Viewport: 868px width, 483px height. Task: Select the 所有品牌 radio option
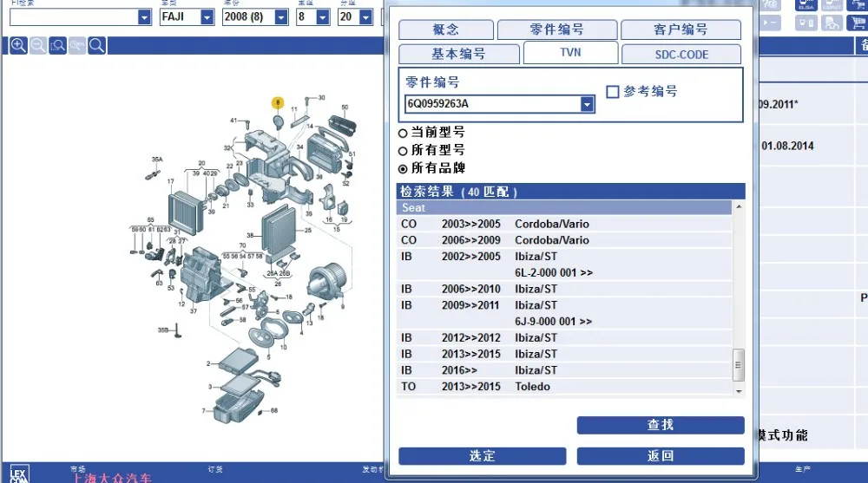pyautogui.click(x=403, y=169)
